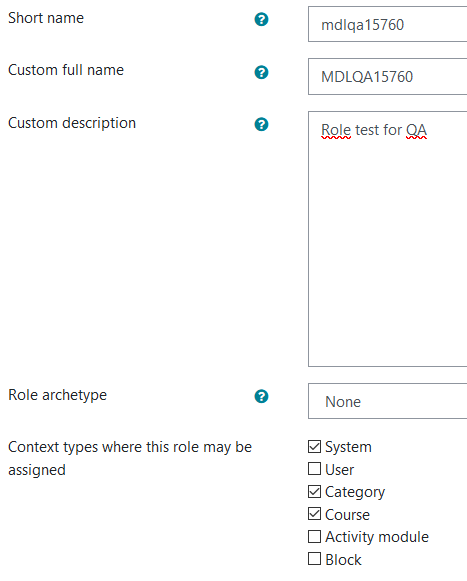Open help for Custom description

[x=261, y=124]
